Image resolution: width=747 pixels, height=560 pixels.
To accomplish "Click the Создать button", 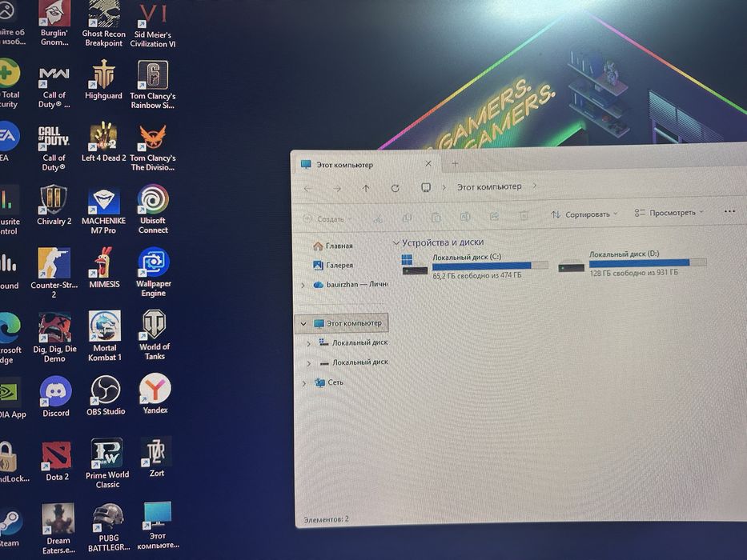I will [x=327, y=219].
